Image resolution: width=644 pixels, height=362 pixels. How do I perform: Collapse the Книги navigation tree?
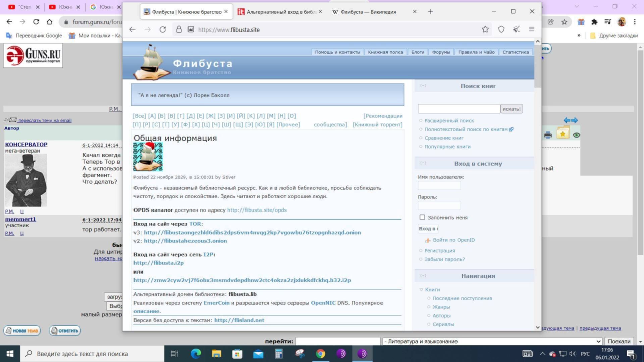421,289
